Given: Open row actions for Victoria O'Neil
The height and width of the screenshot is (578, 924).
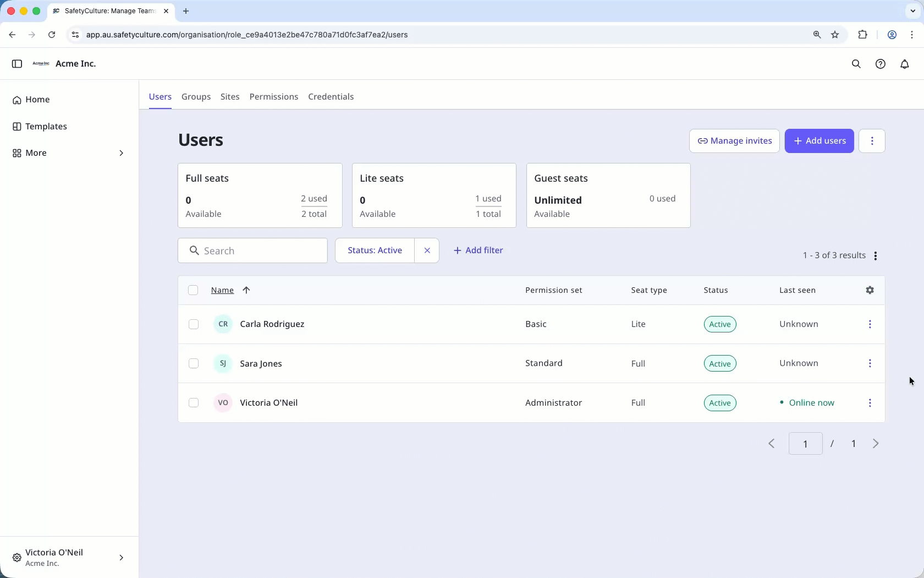Looking at the screenshot, I should [870, 403].
